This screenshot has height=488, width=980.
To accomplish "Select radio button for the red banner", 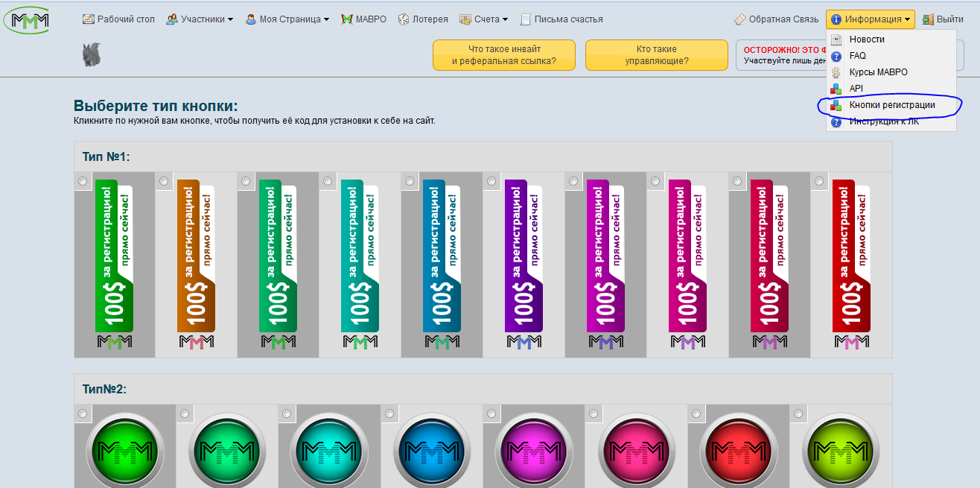I will tap(819, 181).
